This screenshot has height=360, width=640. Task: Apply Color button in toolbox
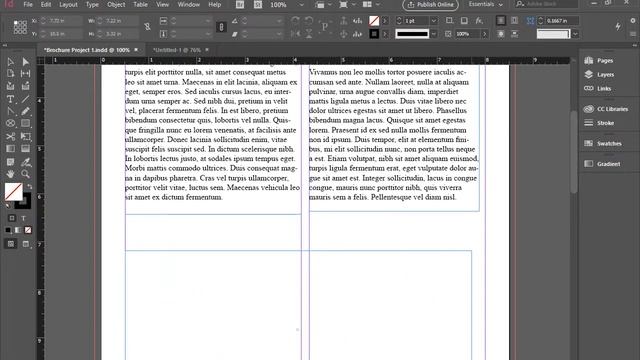tap(8, 230)
